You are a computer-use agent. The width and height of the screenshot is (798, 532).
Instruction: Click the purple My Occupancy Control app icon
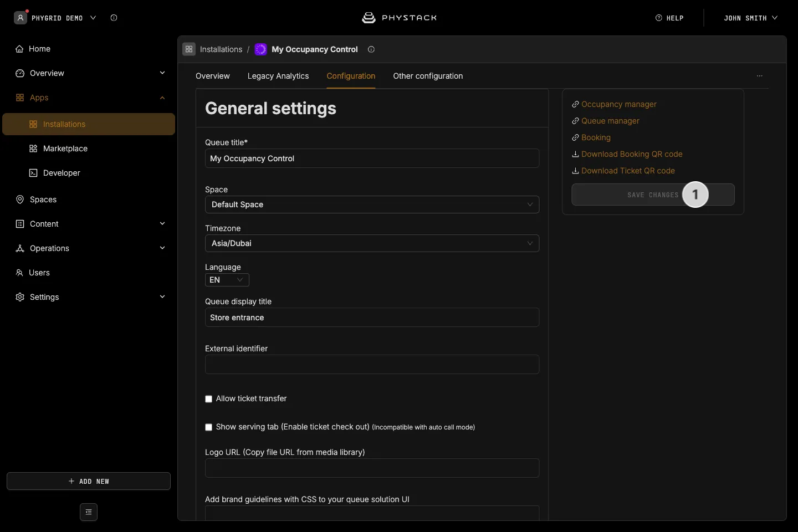260,49
